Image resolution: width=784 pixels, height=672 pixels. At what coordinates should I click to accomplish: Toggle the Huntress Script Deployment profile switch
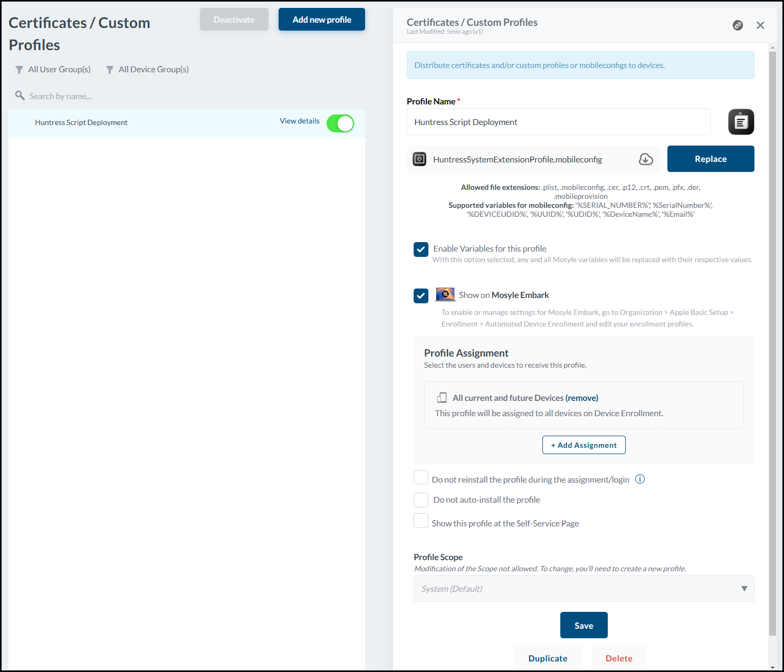coord(340,123)
